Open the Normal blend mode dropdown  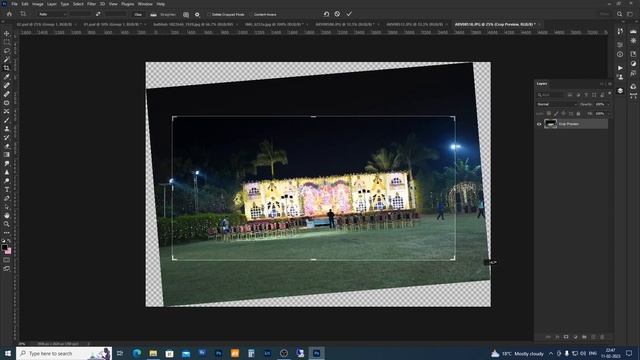click(x=556, y=104)
